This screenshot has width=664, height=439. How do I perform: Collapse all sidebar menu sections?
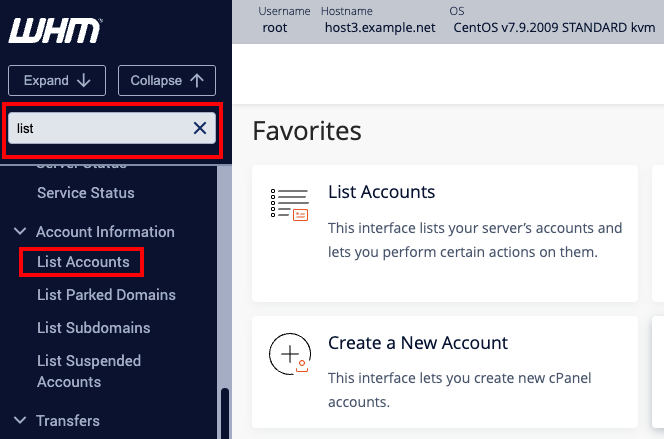(167, 80)
